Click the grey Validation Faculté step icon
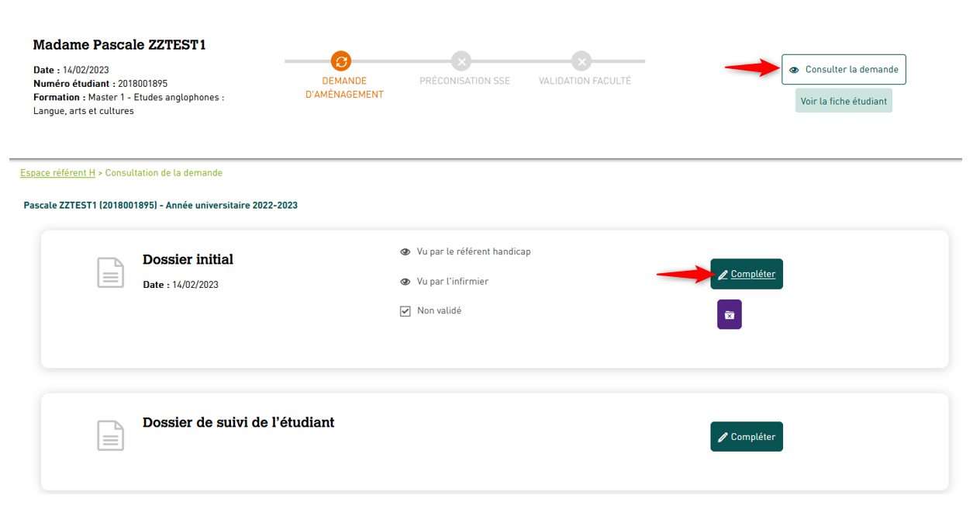 click(581, 61)
